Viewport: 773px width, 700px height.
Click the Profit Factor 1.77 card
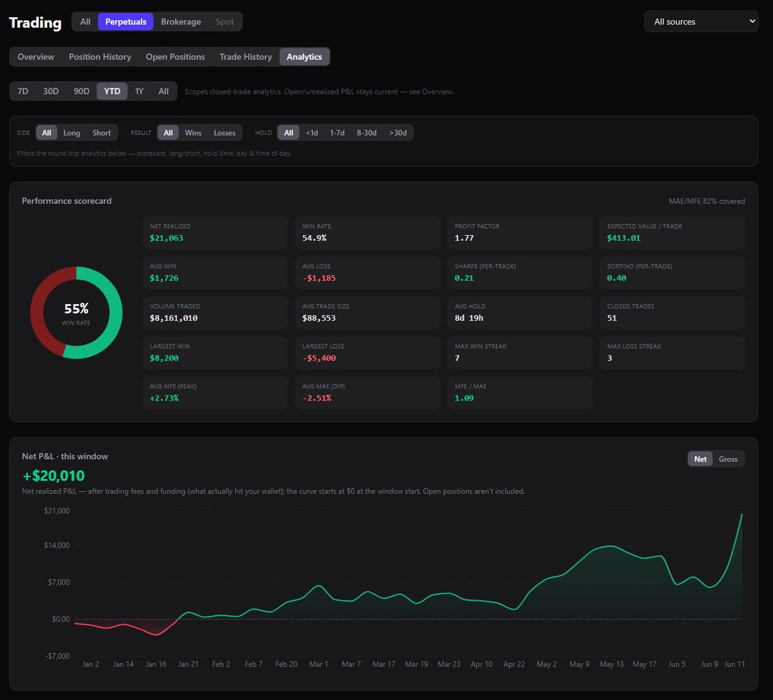[520, 232]
